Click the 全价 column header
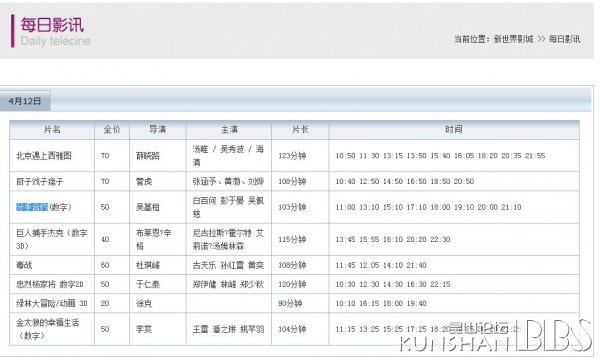Screen dimensions: 600x362 pos(112,130)
